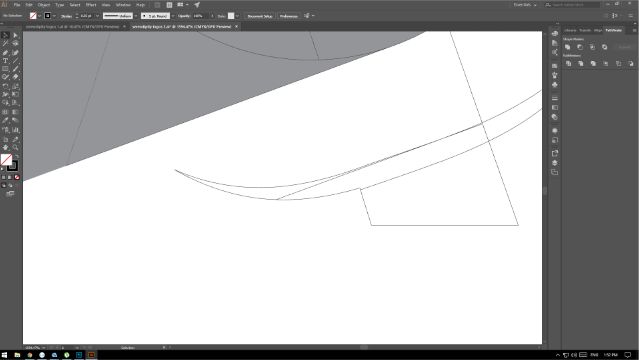Select the Shape Builder tool

click(x=5, y=103)
